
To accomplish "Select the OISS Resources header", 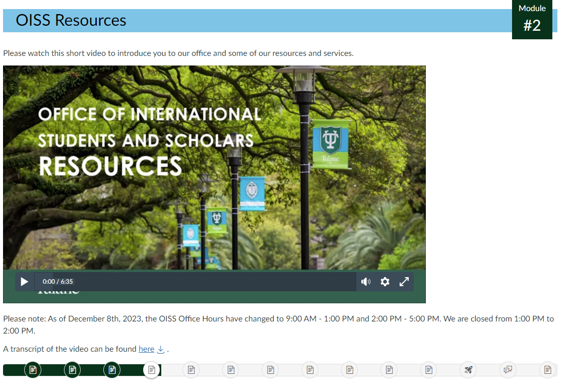I will click(71, 21).
